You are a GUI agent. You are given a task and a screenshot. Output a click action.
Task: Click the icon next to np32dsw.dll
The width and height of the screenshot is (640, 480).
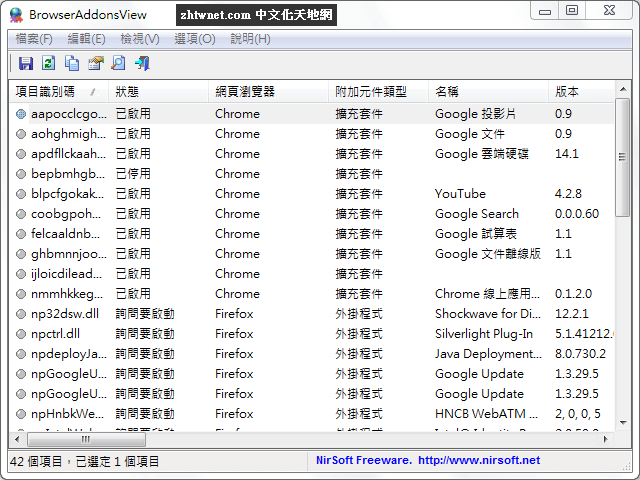[21, 314]
